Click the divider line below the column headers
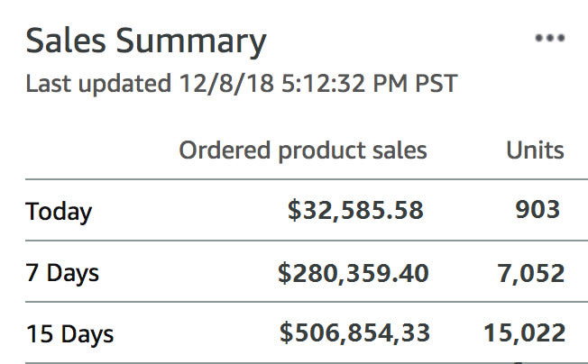The width and height of the screenshot is (588, 364). (x=294, y=180)
